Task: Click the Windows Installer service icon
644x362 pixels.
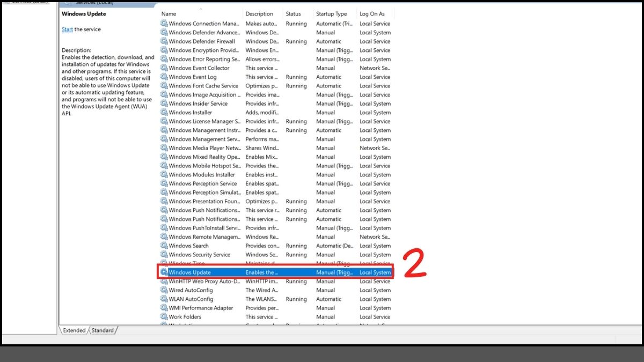Action: [164, 112]
